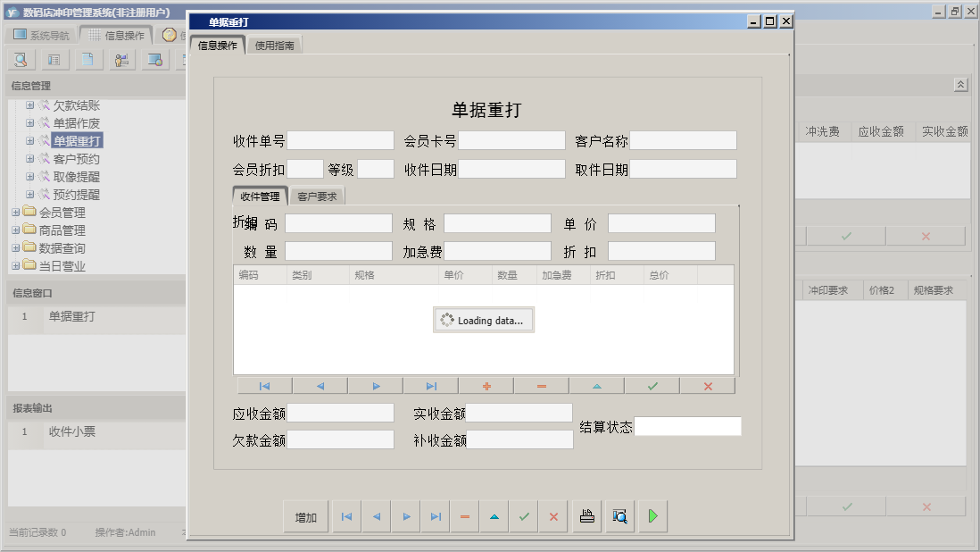The height and width of the screenshot is (552, 980).
Task: Collapse the right panel using the chevron arrow
Action: tap(961, 83)
